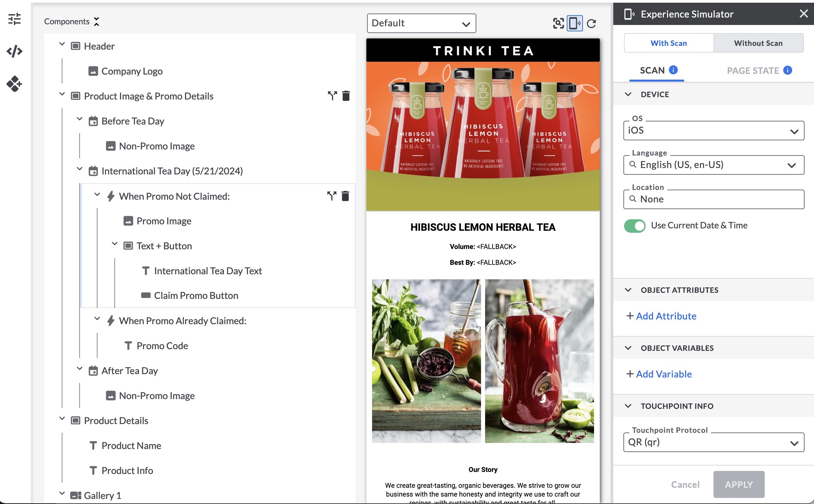Viewport: 814px width, 504px height.
Task: Click the Cancel button
Action: pos(685,485)
